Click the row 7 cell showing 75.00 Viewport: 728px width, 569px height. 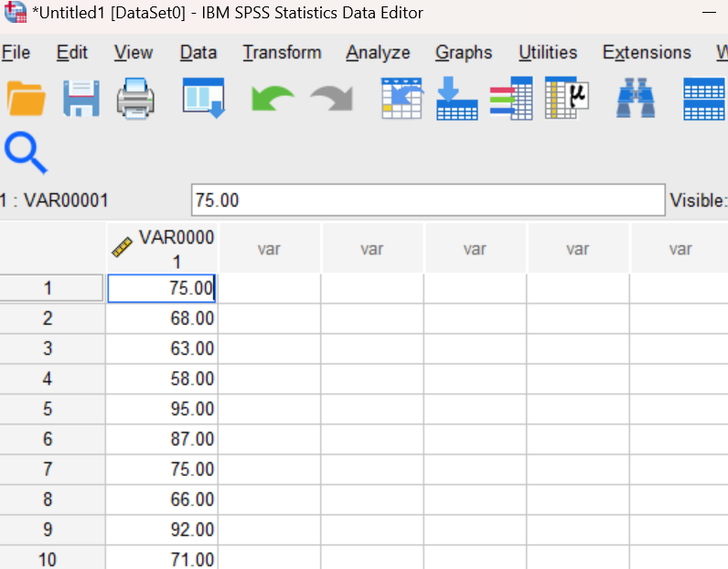point(162,469)
